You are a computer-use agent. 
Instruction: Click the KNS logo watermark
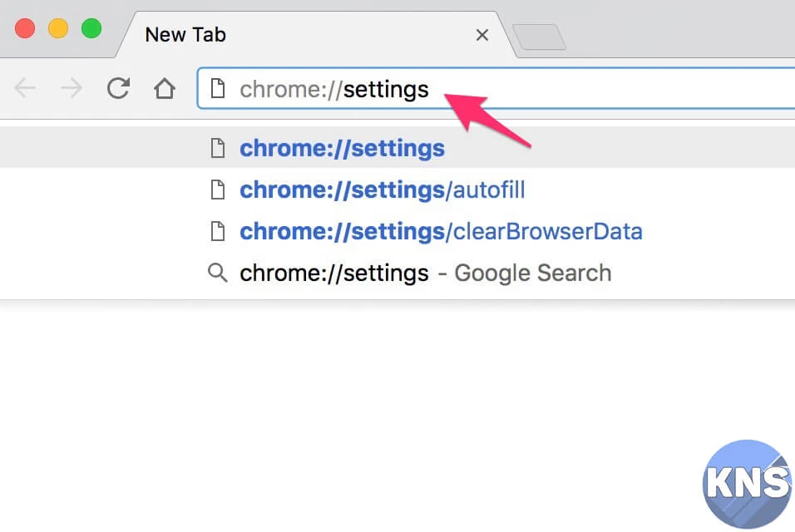click(x=747, y=484)
